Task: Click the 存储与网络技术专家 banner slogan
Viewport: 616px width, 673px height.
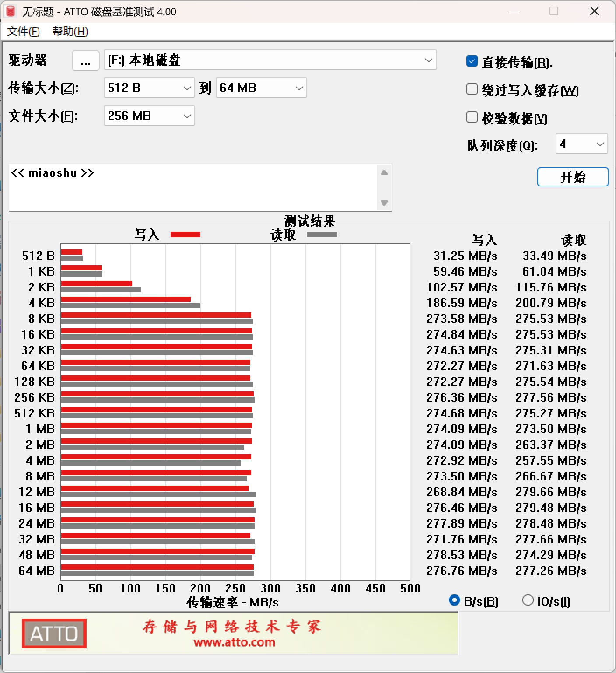Action: click(x=232, y=627)
